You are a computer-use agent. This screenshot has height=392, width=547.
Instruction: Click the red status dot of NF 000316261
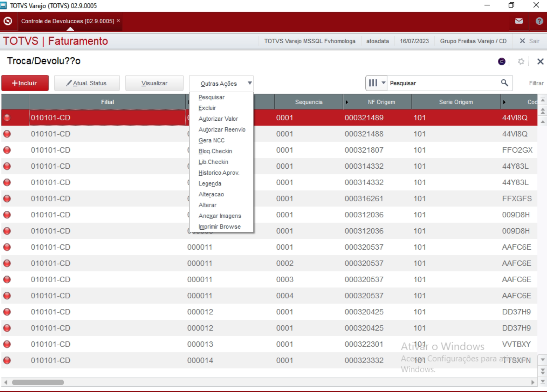pyautogui.click(x=7, y=198)
